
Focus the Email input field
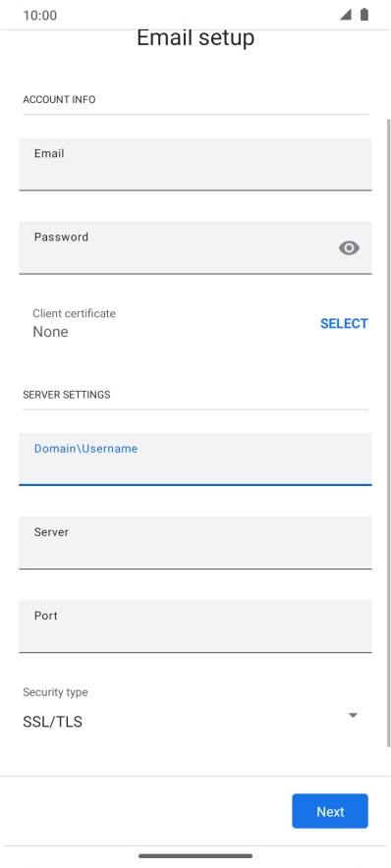point(195,164)
